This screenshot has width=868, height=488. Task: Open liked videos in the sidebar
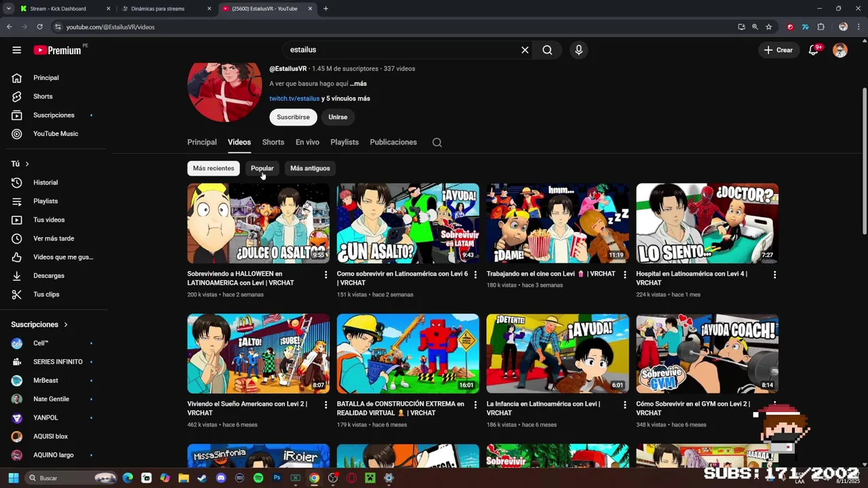pyautogui.click(x=54, y=257)
